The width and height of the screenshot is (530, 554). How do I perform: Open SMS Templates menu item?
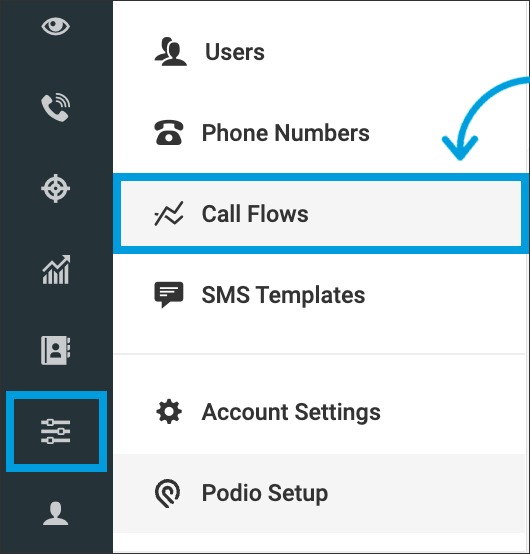(320, 295)
